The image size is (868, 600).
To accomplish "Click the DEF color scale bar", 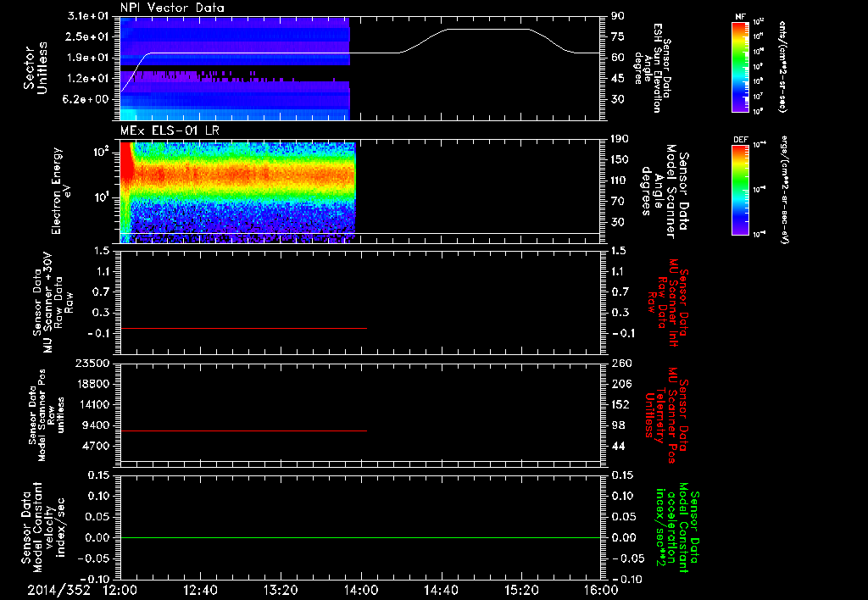I will tap(740, 190).
